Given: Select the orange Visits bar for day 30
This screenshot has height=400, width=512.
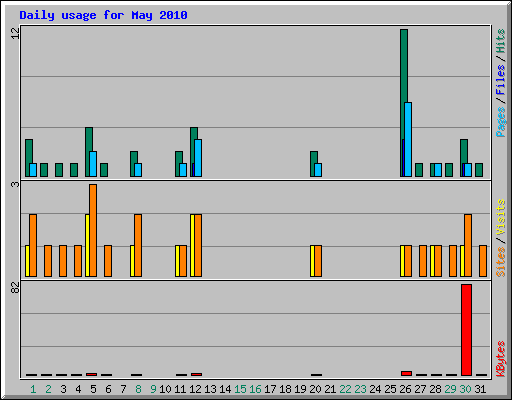Looking at the screenshot, I should click(468, 245).
